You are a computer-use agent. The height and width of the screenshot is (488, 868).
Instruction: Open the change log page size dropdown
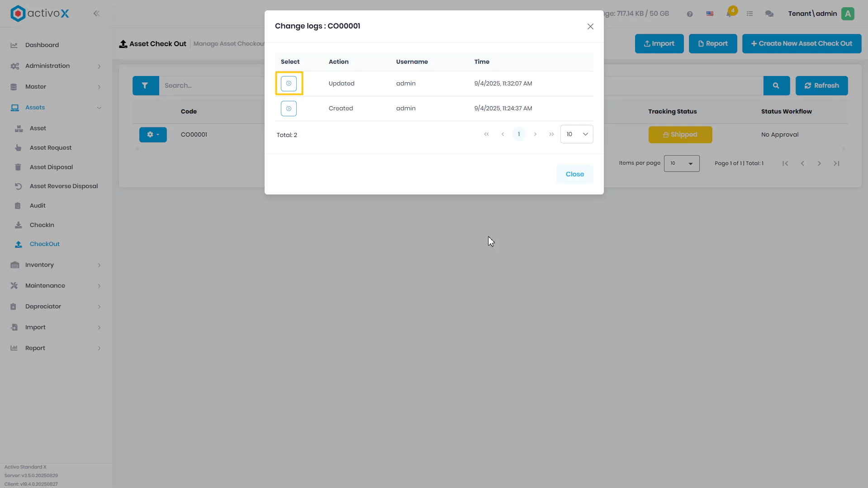(577, 134)
